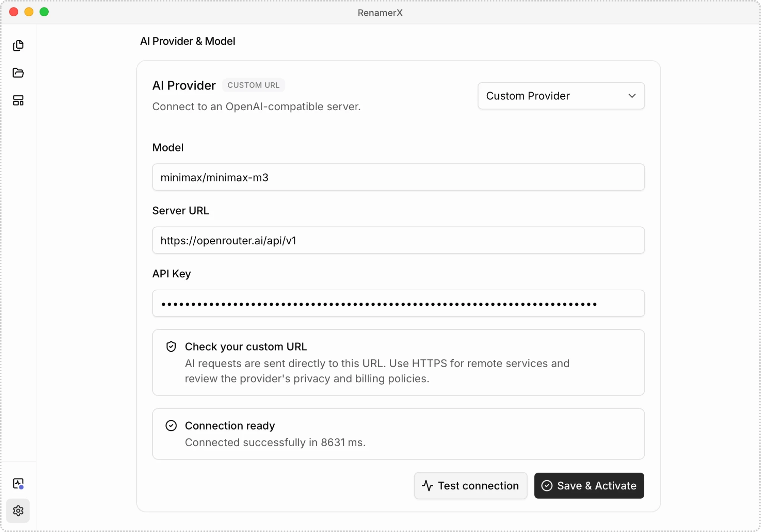Click the AI Provider & Model heading

click(188, 41)
